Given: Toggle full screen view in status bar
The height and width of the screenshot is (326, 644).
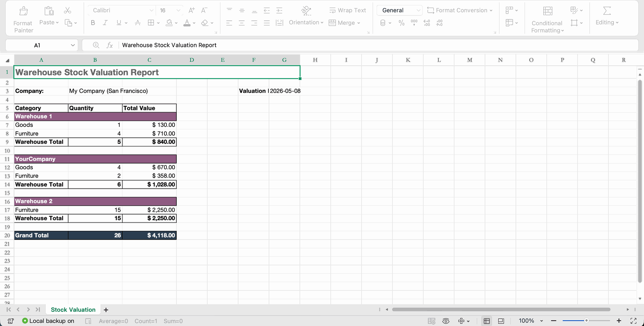Looking at the screenshot, I should [x=633, y=321].
